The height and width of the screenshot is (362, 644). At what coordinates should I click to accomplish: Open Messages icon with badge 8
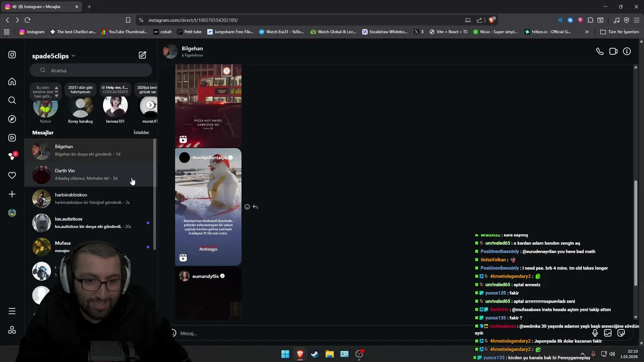(x=12, y=156)
